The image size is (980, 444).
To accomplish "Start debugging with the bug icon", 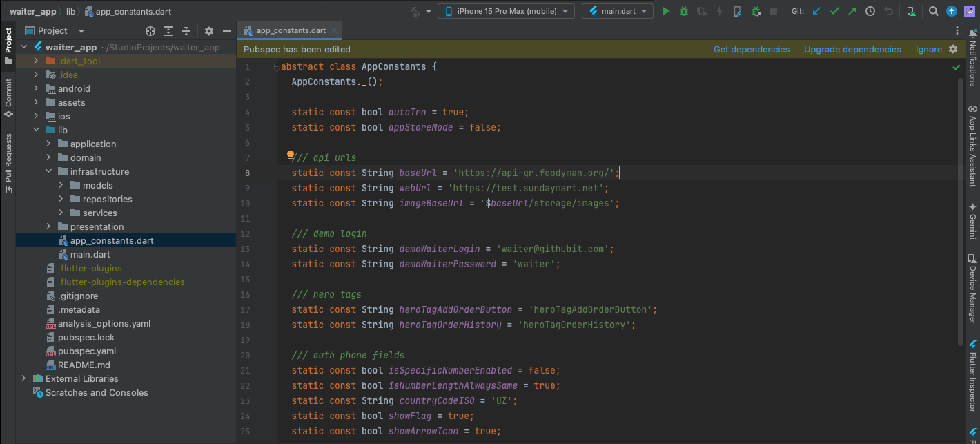I will click(684, 11).
